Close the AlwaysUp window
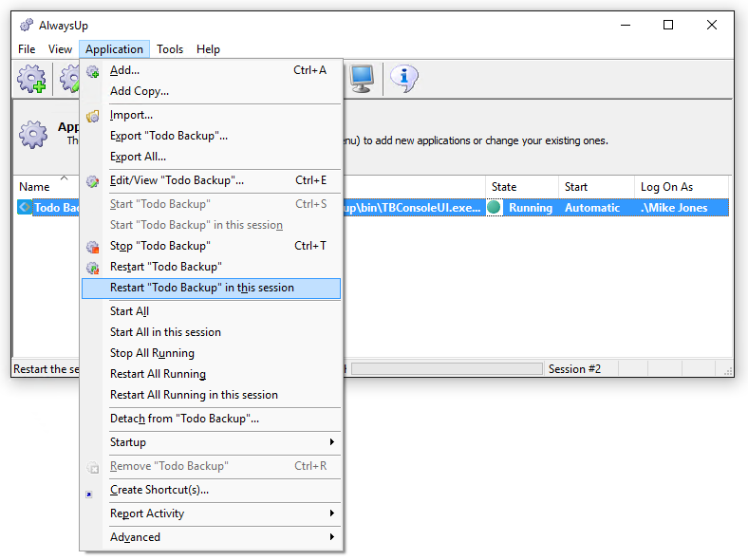 (712, 25)
